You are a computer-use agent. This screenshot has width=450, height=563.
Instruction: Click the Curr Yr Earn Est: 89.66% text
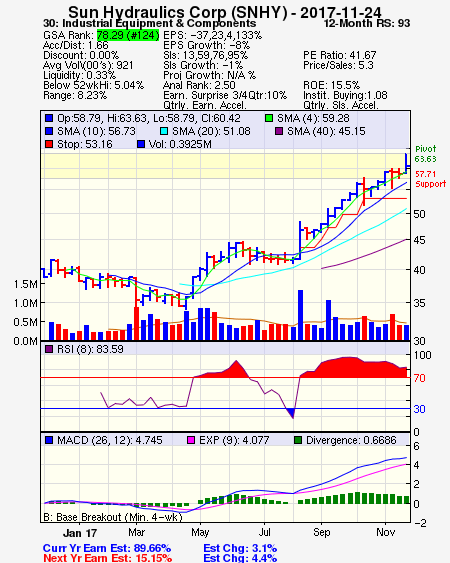(107, 549)
